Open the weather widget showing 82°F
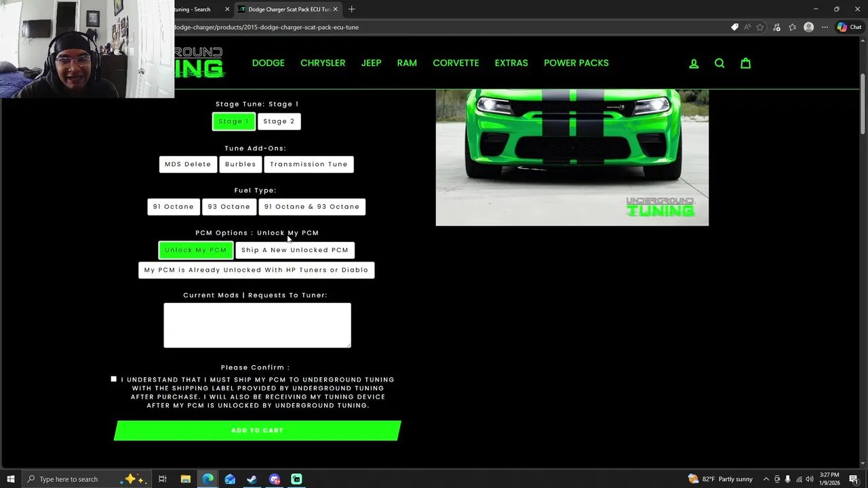 point(719,479)
